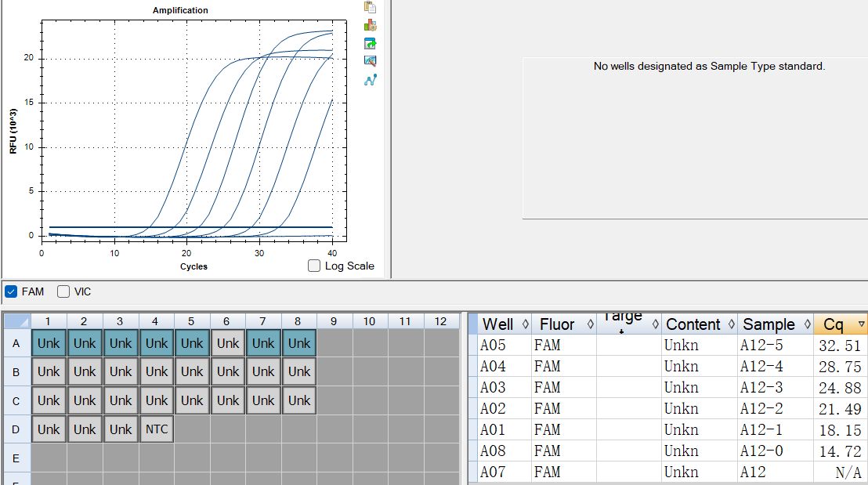Click the N/A Cq value for A07

(848, 472)
